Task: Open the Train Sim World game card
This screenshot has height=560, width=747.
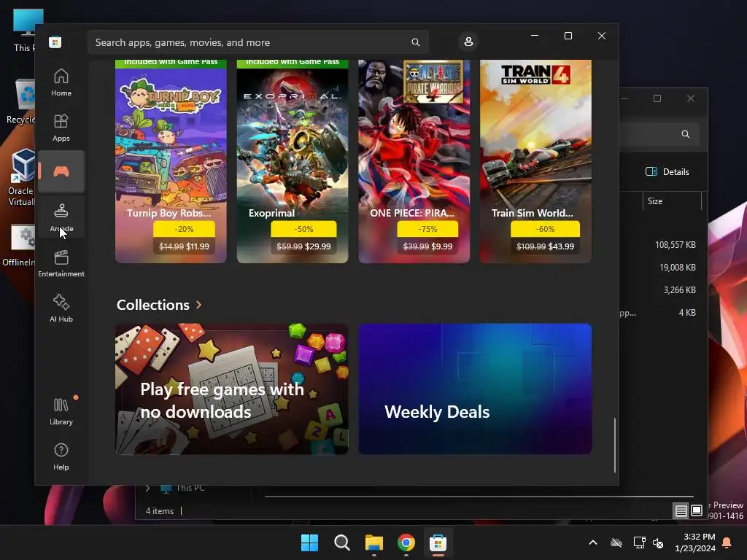Action: tap(535, 161)
